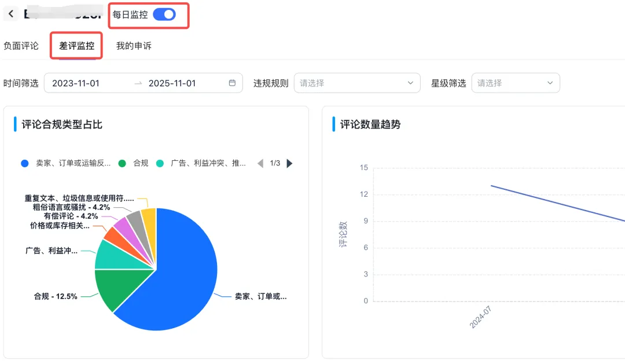
Task: Go to previous legend page arrow
Action: [x=260, y=163]
